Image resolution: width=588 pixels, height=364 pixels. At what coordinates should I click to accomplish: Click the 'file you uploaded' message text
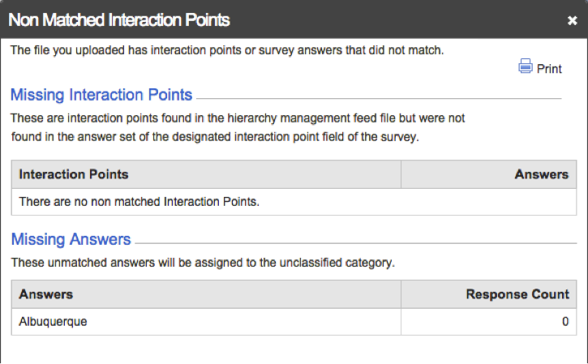(x=227, y=50)
